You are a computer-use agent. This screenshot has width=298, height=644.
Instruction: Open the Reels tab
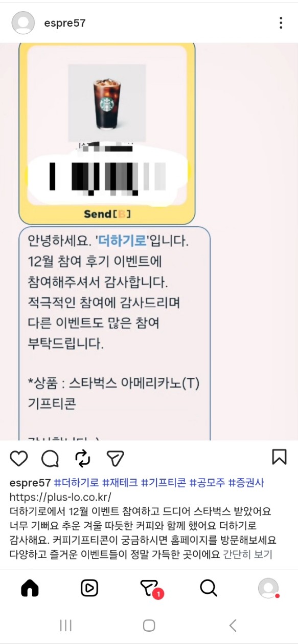[89, 589]
